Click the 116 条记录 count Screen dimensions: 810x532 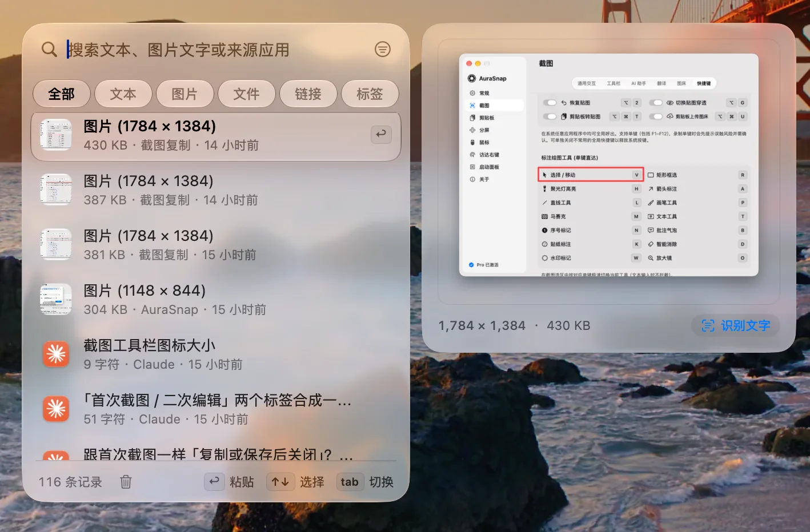[x=70, y=482]
